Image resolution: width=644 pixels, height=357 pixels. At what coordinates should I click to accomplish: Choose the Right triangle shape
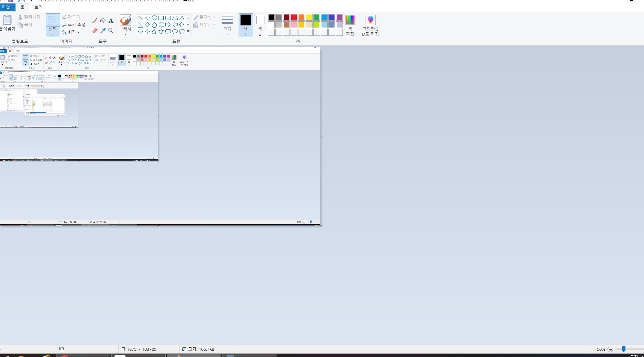point(140,25)
